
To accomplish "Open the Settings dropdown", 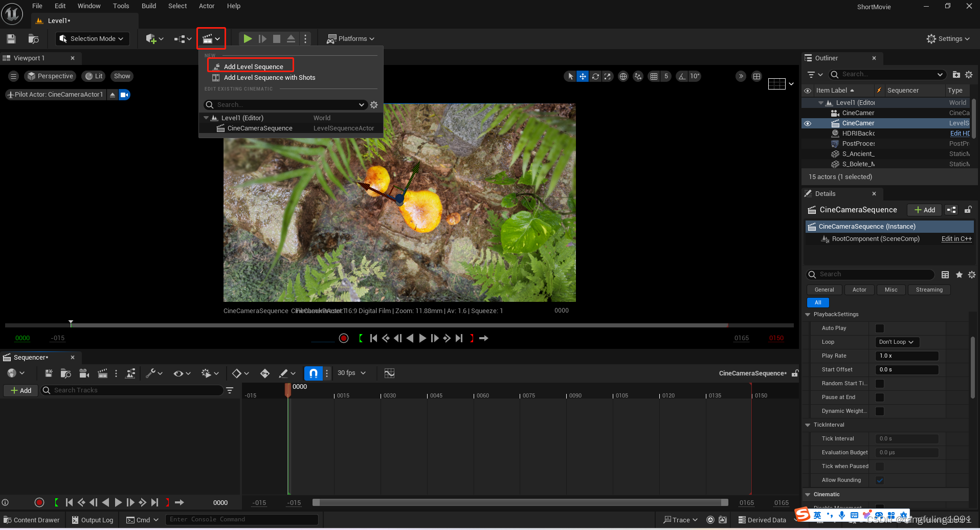I will coord(948,39).
